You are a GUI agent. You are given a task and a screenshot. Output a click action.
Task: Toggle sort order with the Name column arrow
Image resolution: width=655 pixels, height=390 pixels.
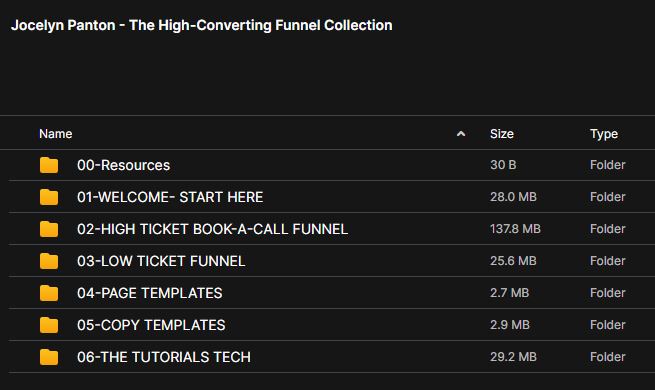tap(461, 134)
